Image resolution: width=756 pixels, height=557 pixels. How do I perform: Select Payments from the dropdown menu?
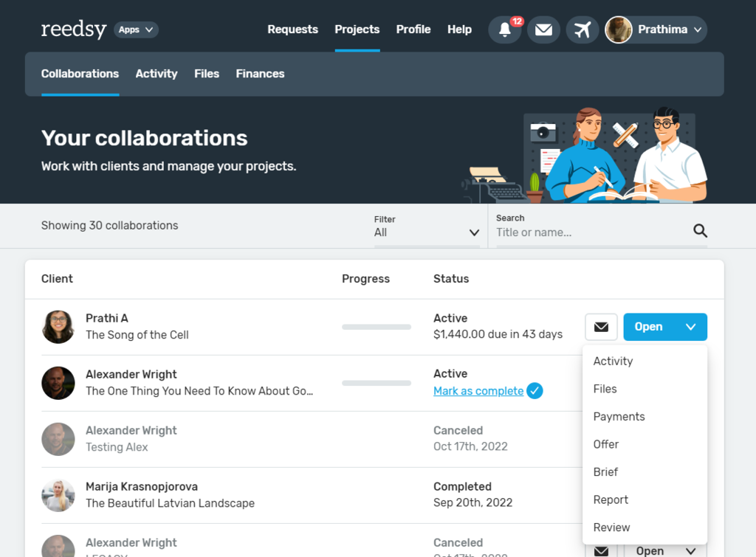click(619, 417)
